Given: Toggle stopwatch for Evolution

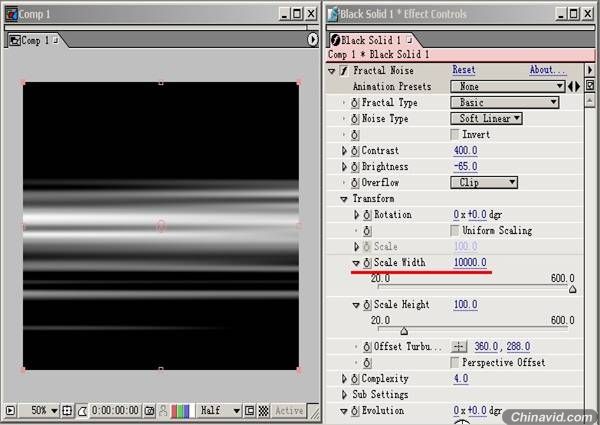Looking at the screenshot, I should 355,411.
